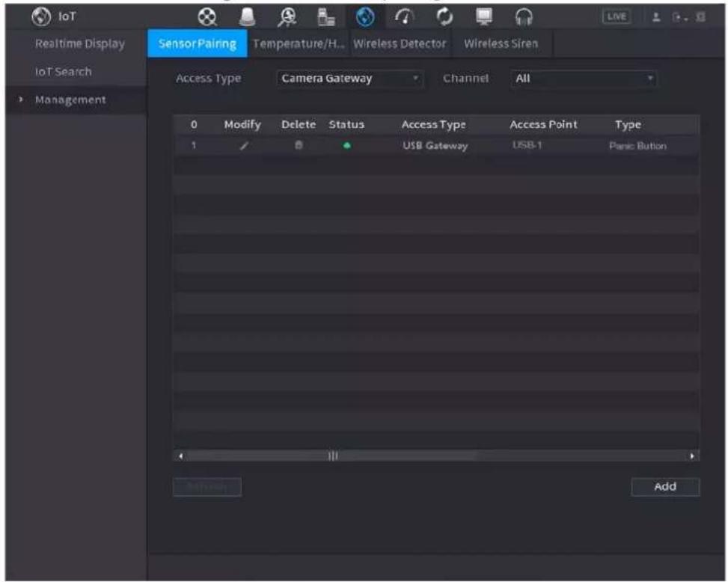Click the user account icon
Screen dimensions: 728x582
pyautogui.click(x=656, y=17)
